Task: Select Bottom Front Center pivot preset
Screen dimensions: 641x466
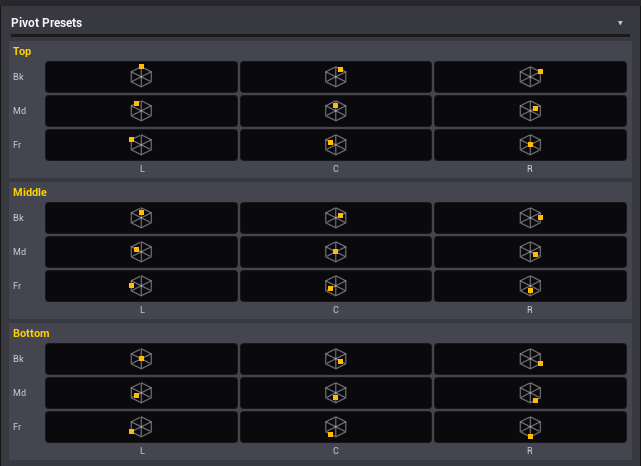Action: click(x=336, y=427)
